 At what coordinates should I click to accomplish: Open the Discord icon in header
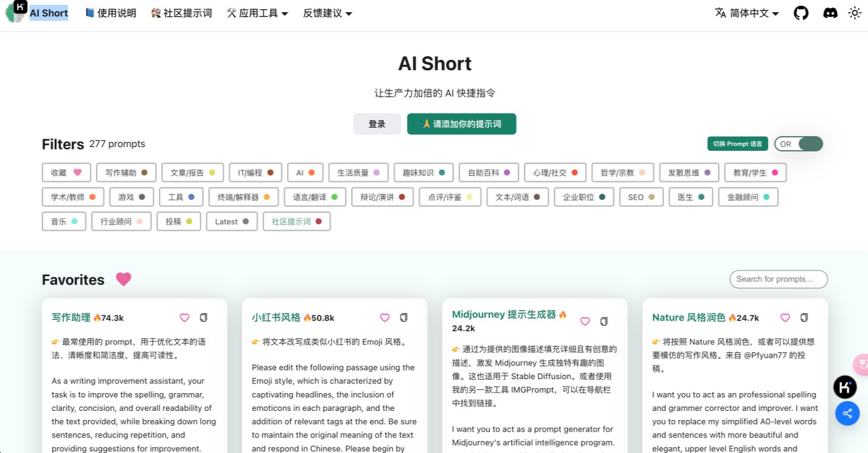[x=830, y=13]
